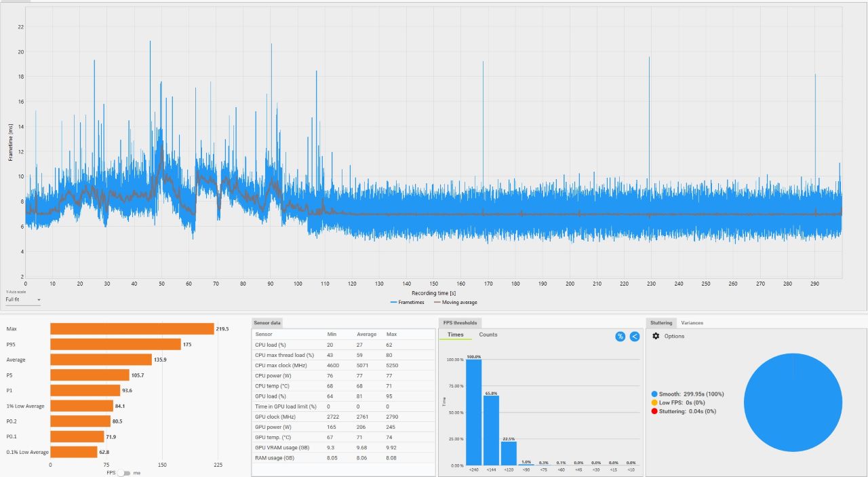The image size is (868, 477).
Task: Click the percentage toggle icon in FPS thresholds
Action: pos(620,337)
